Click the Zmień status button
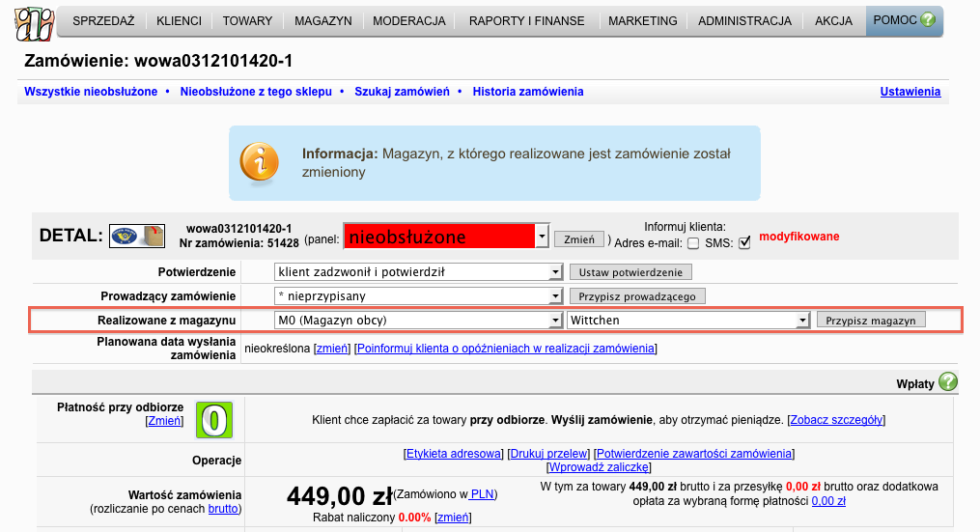Screen dimensions: 980x532 click(579, 239)
